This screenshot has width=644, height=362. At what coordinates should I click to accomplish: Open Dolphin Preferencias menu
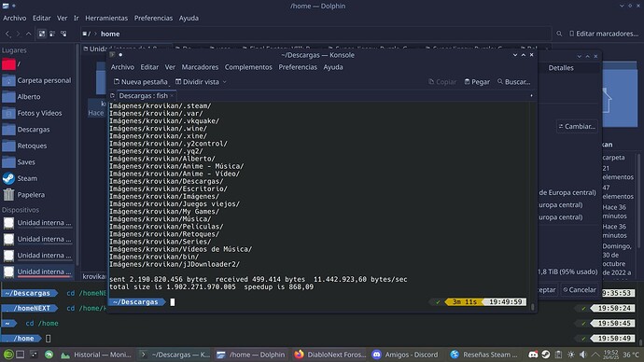point(153,18)
